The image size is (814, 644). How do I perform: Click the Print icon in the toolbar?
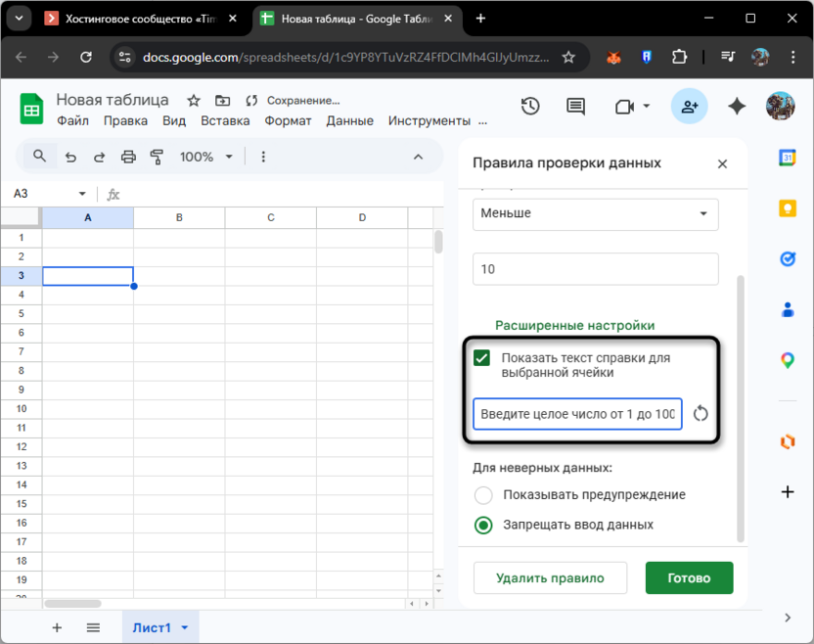(126, 157)
